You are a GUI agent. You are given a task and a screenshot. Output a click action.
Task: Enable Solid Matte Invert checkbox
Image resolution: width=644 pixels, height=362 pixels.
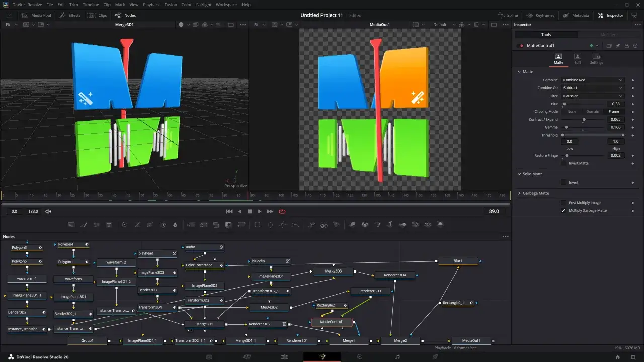[x=563, y=182]
